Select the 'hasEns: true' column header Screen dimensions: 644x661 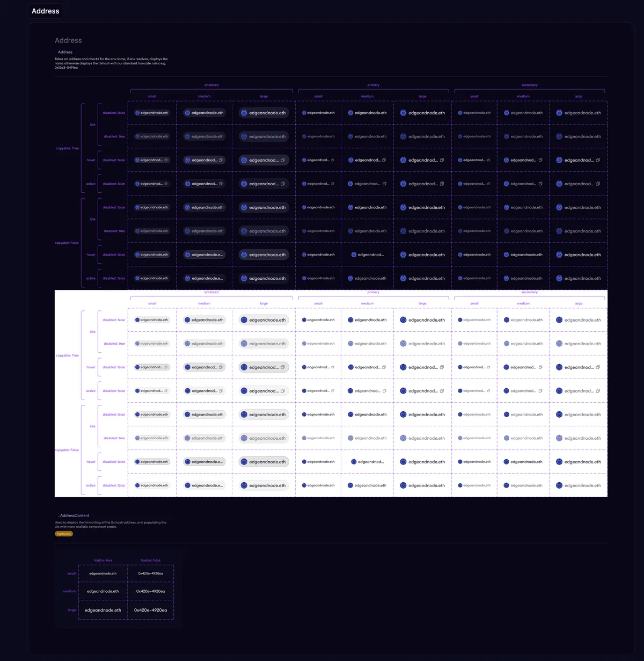click(103, 560)
